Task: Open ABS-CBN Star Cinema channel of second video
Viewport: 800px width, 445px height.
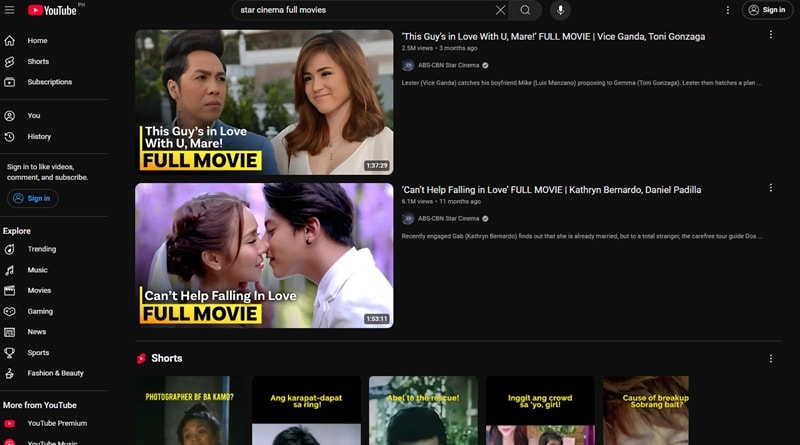Action: [x=448, y=218]
